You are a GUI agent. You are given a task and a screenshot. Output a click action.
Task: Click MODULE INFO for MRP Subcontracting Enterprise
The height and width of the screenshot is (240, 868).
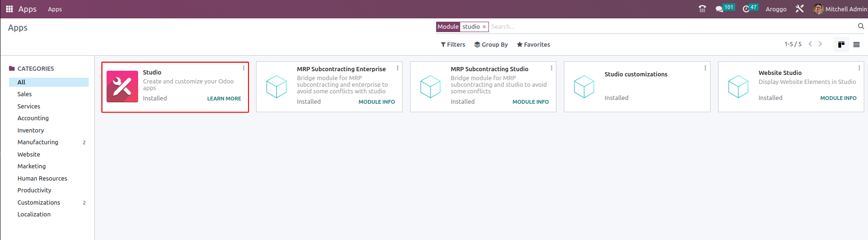tap(377, 102)
